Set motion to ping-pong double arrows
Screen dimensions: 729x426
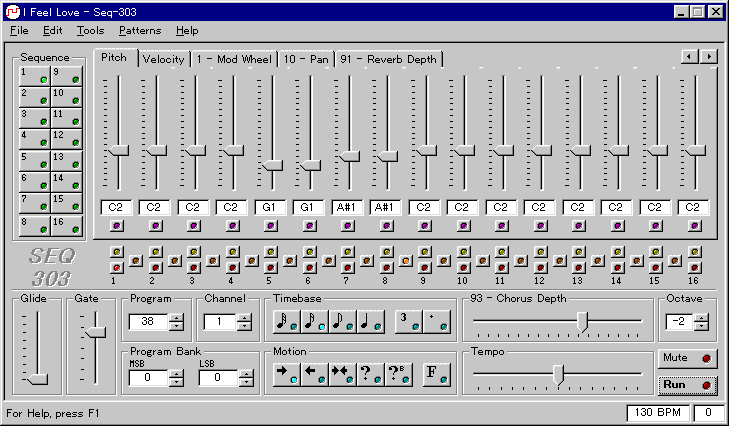[343, 375]
